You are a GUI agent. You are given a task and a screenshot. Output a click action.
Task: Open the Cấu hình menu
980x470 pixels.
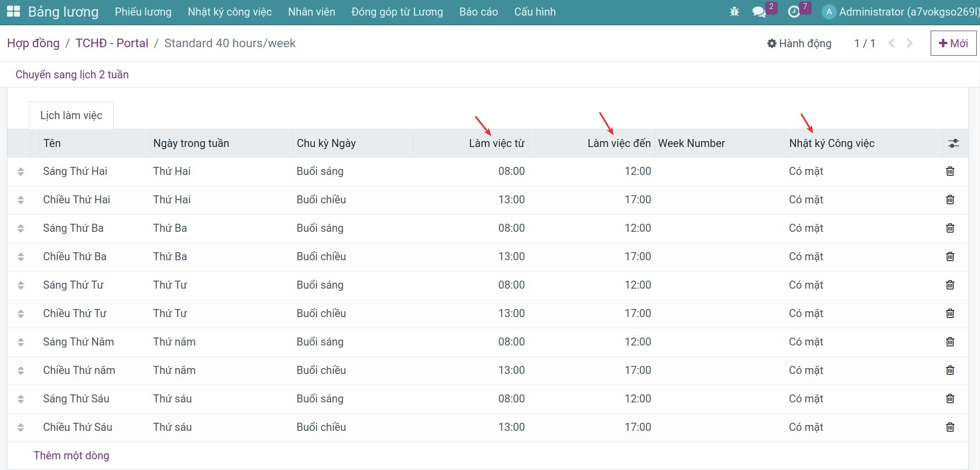pos(535,12)
